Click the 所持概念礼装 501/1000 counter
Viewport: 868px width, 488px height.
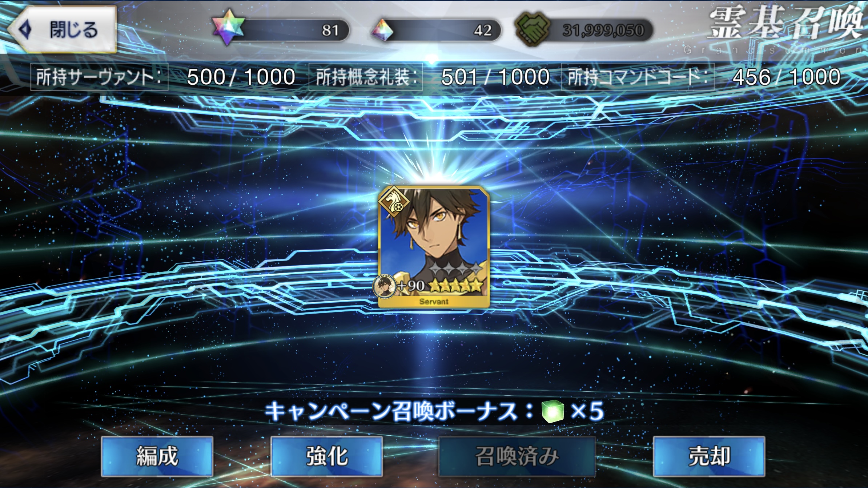click(x=430, y=77)
